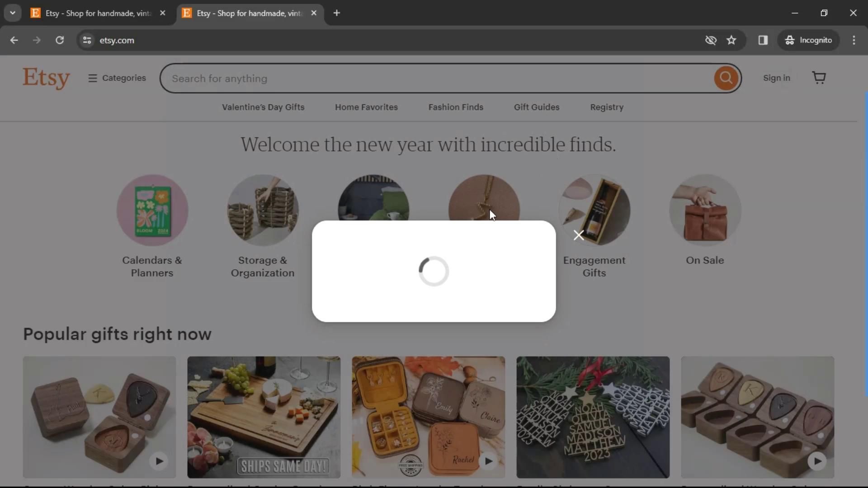This screenshot has width=868, height=488.
Task: Open the tab search dropdown arrow
Action: pyautogui.click(x=13, y=13)
